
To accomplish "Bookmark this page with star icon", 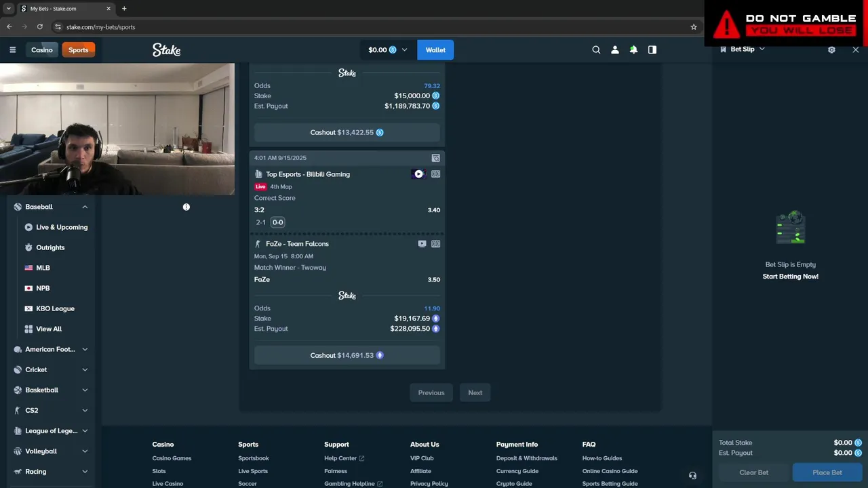I will [x=694, y=26].
